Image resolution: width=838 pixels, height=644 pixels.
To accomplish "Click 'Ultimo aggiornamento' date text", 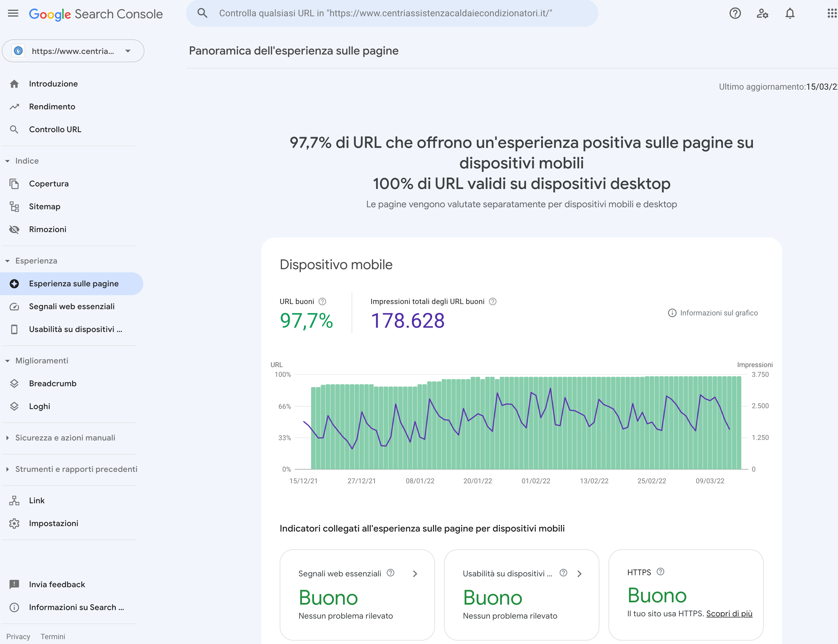I will coord(778,86).
